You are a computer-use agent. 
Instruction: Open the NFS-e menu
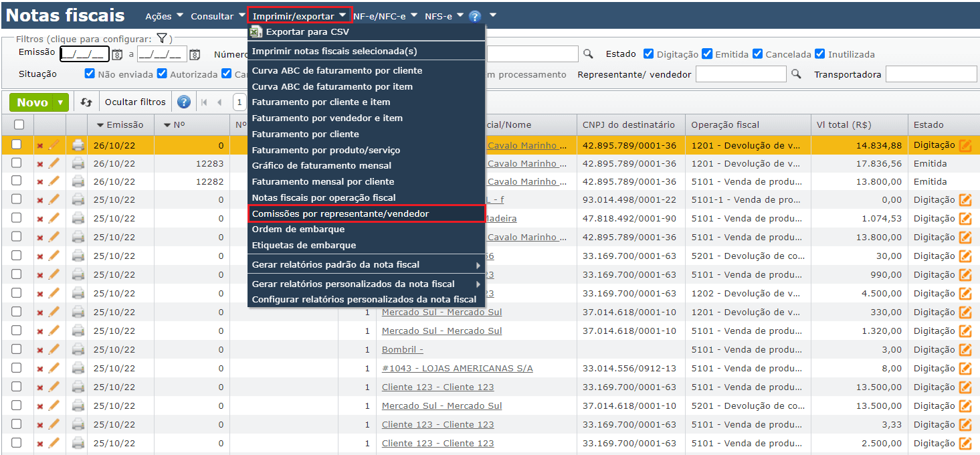tap(444, 16)
